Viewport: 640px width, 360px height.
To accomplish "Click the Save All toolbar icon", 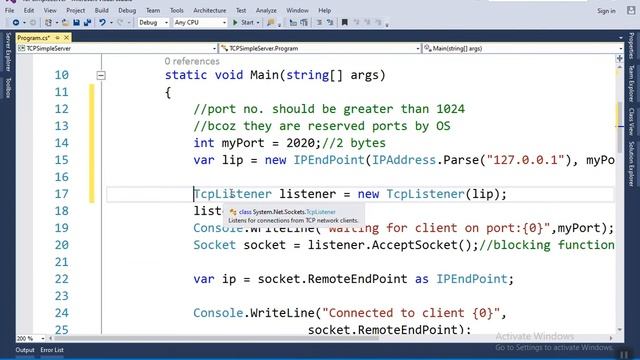I will (x=87, y=23).
